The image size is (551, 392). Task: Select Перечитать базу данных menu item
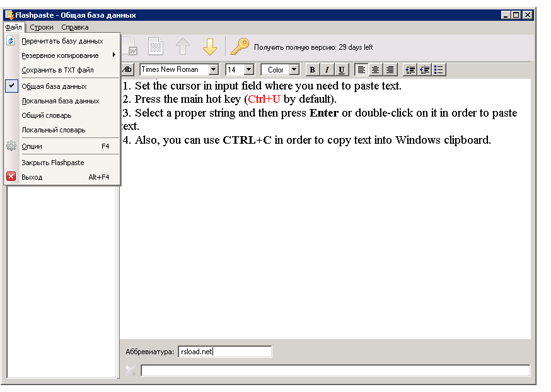click(x=62, y=41)
